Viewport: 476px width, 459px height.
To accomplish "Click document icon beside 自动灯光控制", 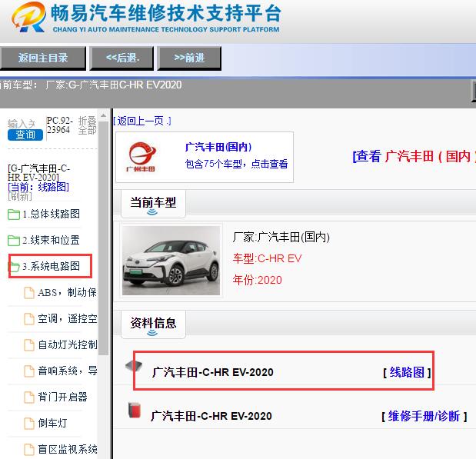I will pyautogui.click(x=29, y=345).
